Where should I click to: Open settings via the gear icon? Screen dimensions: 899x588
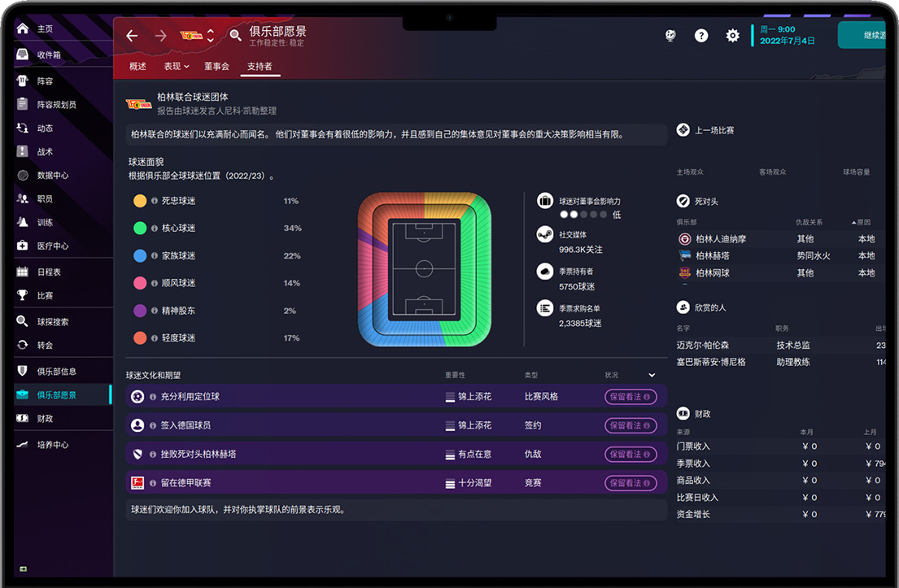pos(732,36)
